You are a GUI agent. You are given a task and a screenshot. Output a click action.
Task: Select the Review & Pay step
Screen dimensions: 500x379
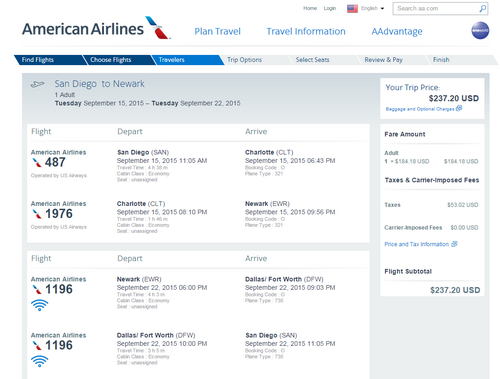click(393, 60)
